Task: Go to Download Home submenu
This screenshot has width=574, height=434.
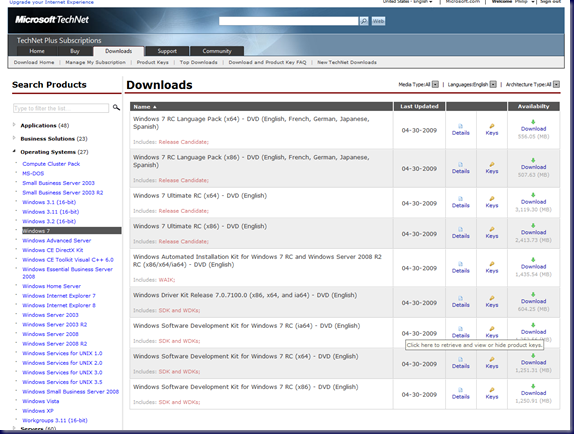Action: (x=34, y=62)
